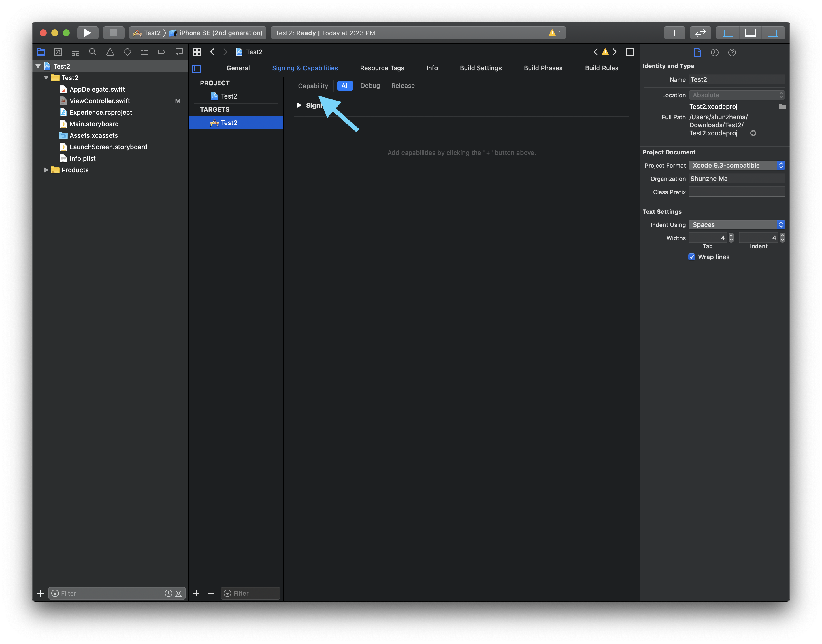The width and height of the screenshot is (822, 644).
Task: Open the Issue navigator triangle icon
Action: click(110, 52)
